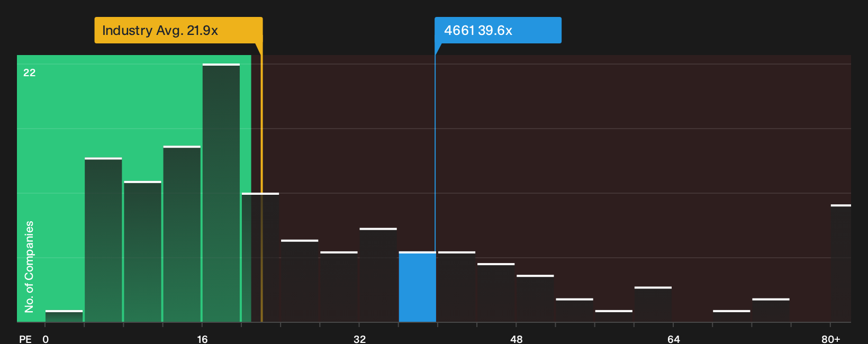Viewport: 868px width, 344px height.
Task: Click the 80+ PE bar at right edge
Action: [x=840, y=263]
